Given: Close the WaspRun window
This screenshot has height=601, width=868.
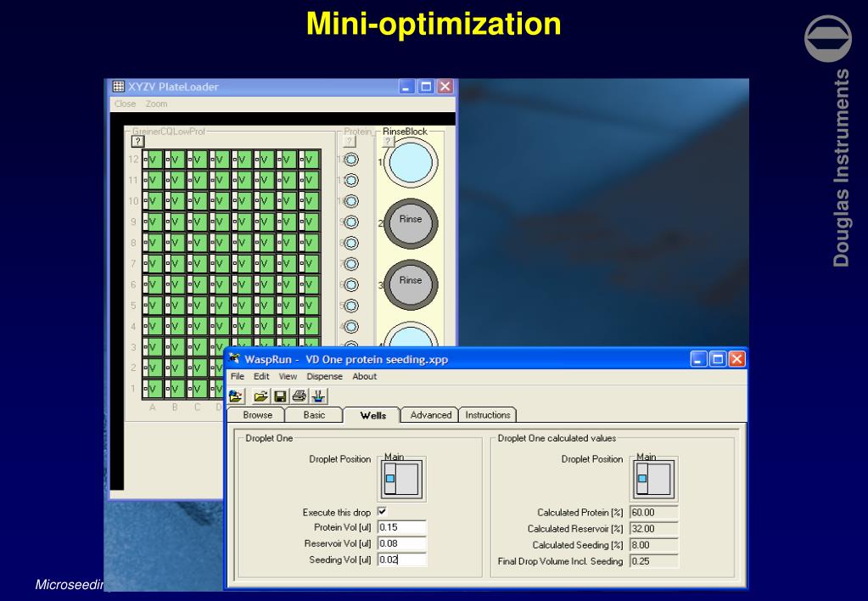Looking at the screenshot, I should 736,359.
